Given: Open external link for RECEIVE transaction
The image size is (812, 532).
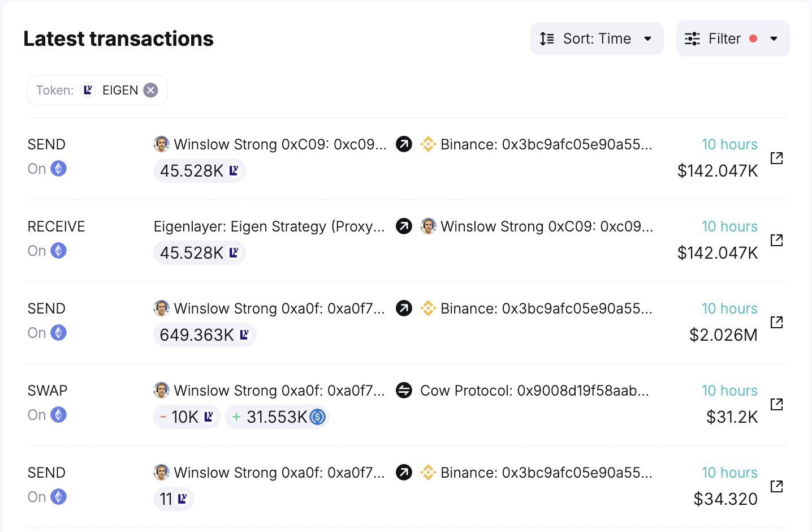Looking at the screenshot, I should point(776,240).
